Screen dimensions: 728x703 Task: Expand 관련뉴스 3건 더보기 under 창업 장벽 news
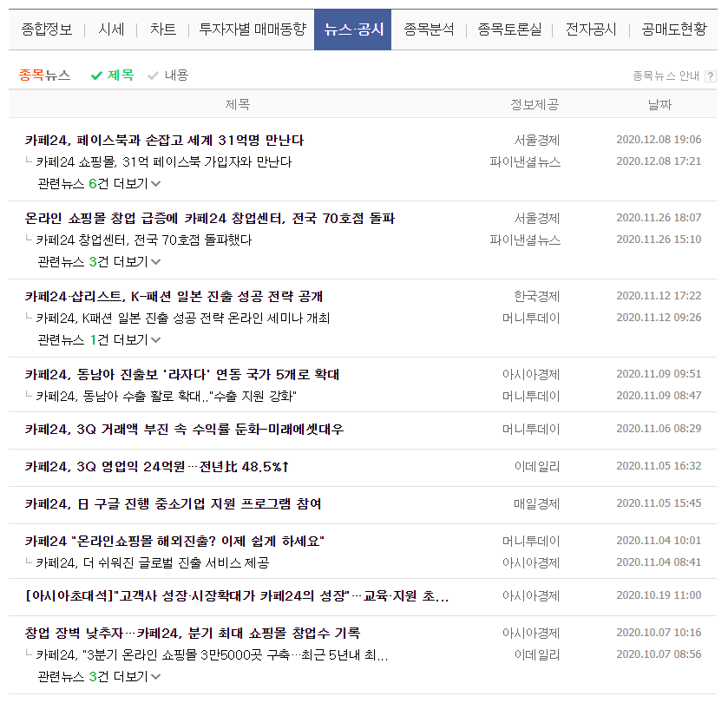(99, 677)
